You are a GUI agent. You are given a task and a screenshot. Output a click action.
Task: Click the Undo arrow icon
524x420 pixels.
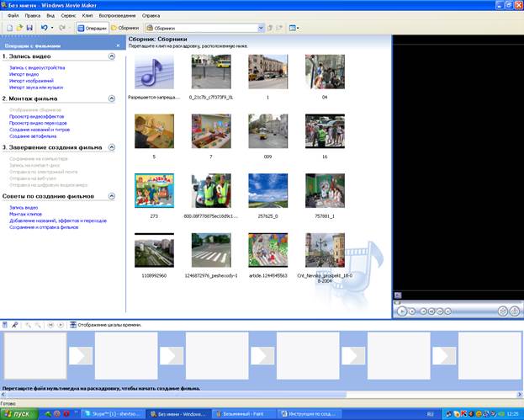44,28
